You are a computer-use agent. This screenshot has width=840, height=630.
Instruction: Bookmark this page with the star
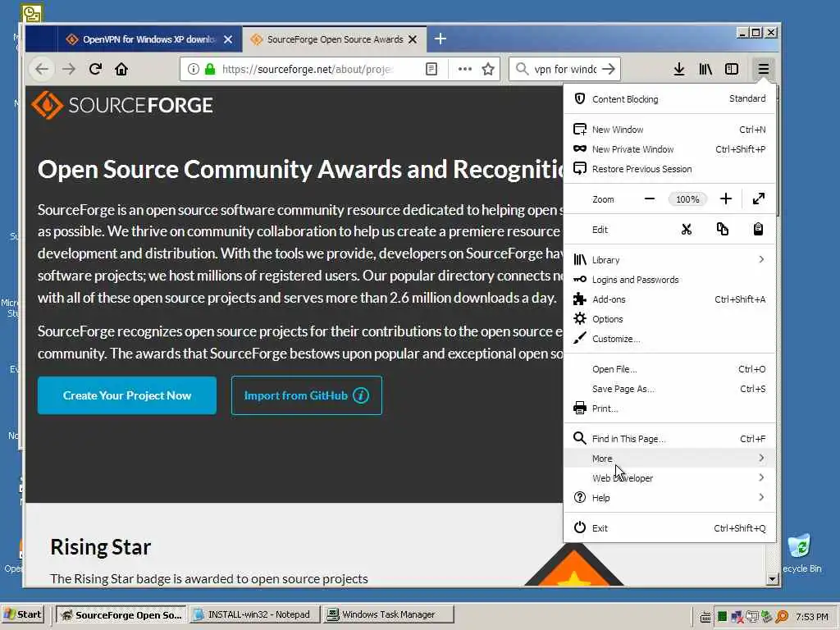pyautogui.click(x=488, y=69)
